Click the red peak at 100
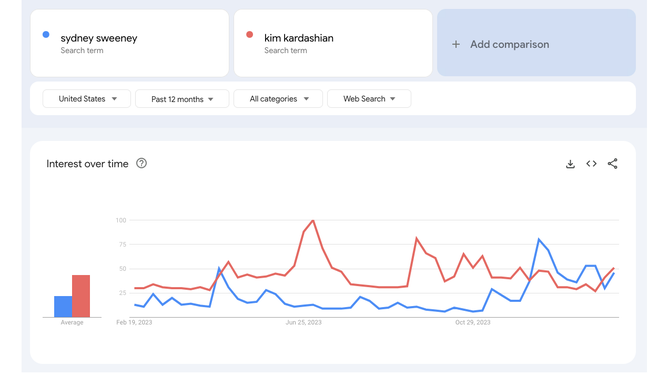 tap(313, 221)
